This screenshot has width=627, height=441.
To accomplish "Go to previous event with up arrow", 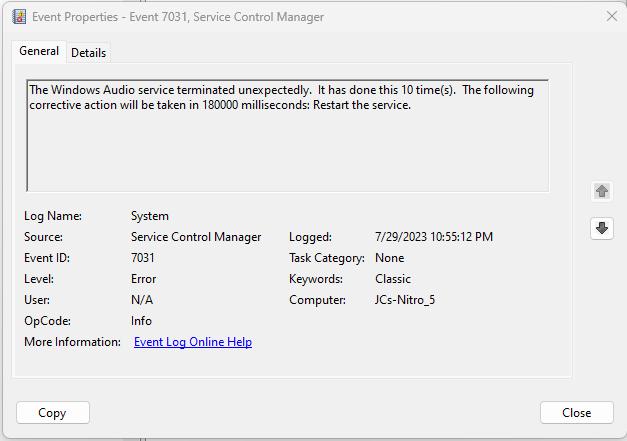I will click(601, 190).
